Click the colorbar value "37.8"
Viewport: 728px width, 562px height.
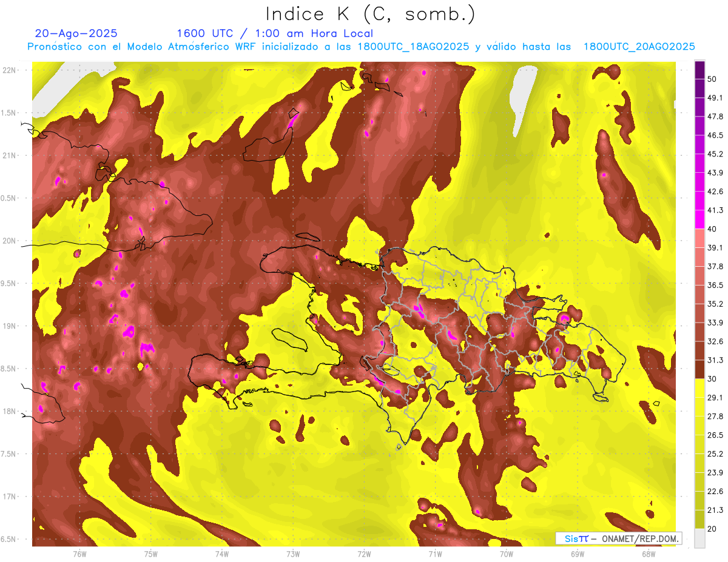click(x=715, y=266)
